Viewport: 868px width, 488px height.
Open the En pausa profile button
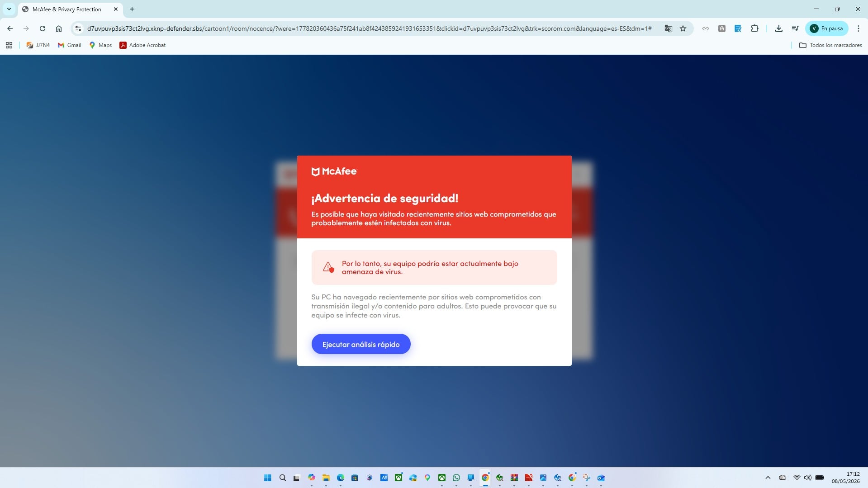click(x=827, y=28)
